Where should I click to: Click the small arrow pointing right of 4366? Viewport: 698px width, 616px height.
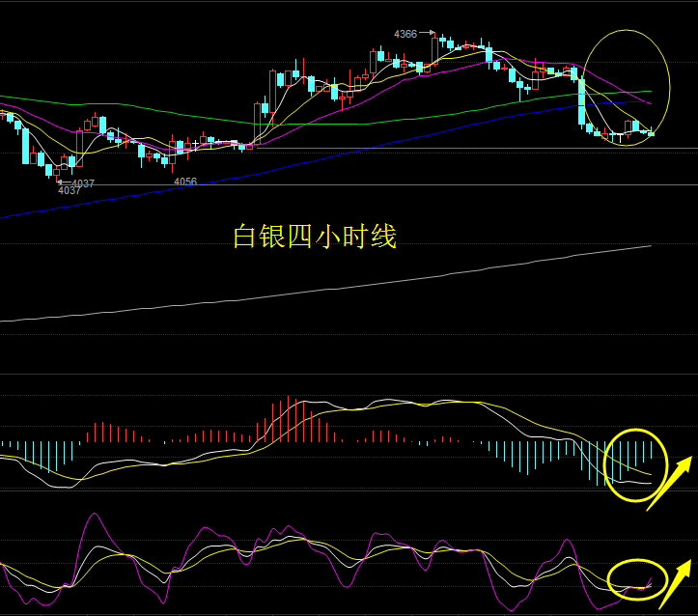pos(426,34)
